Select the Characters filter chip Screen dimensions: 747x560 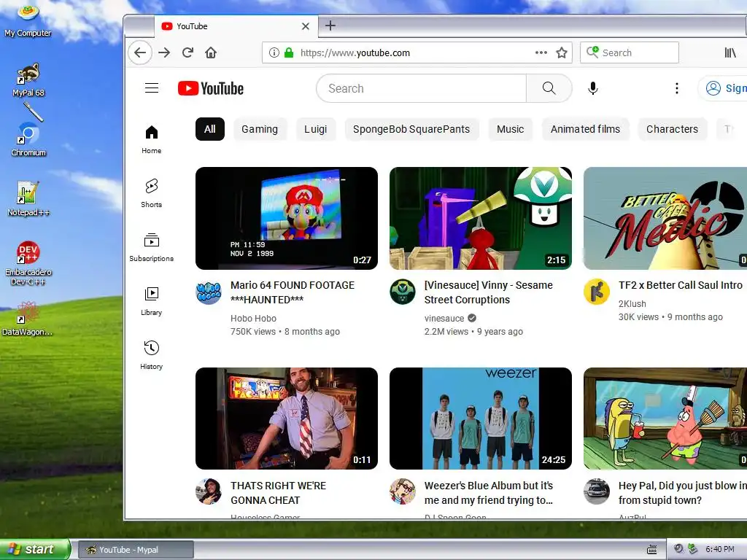[672, 129]
